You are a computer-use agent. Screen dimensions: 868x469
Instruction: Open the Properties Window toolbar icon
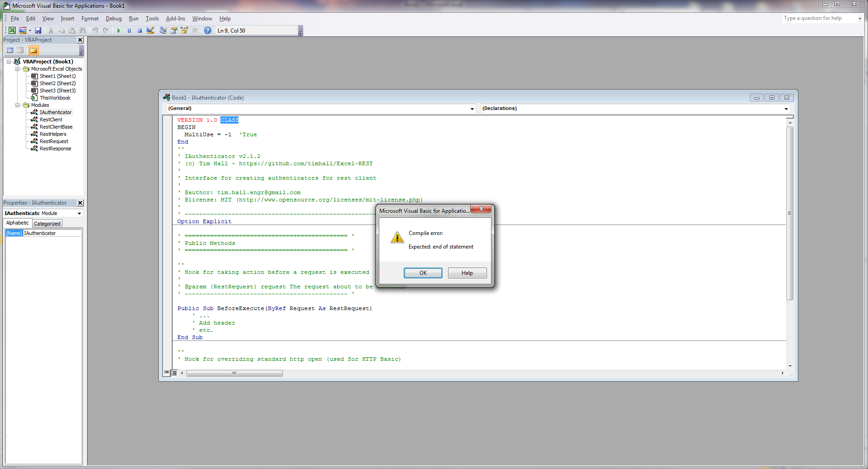click(x=174, y=30)
